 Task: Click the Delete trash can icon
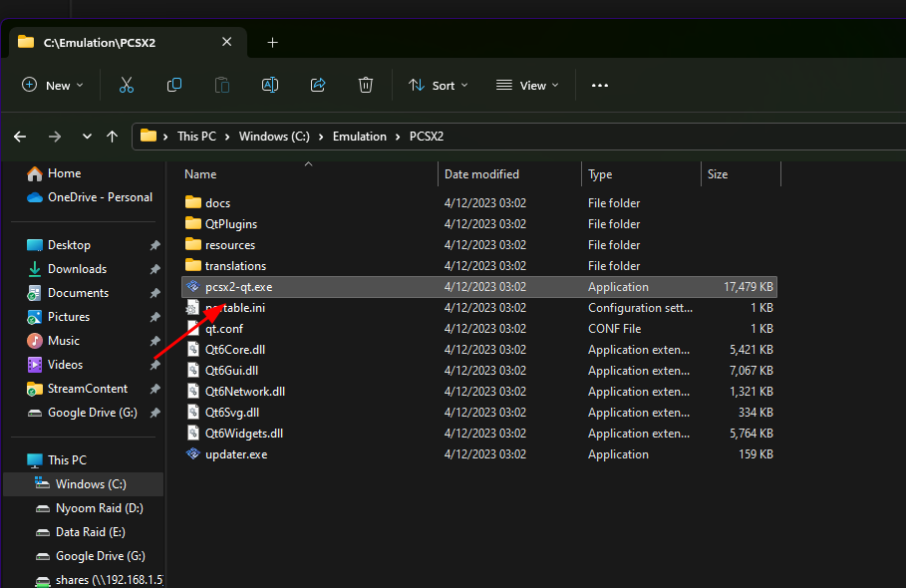click(x=366, y=86)
